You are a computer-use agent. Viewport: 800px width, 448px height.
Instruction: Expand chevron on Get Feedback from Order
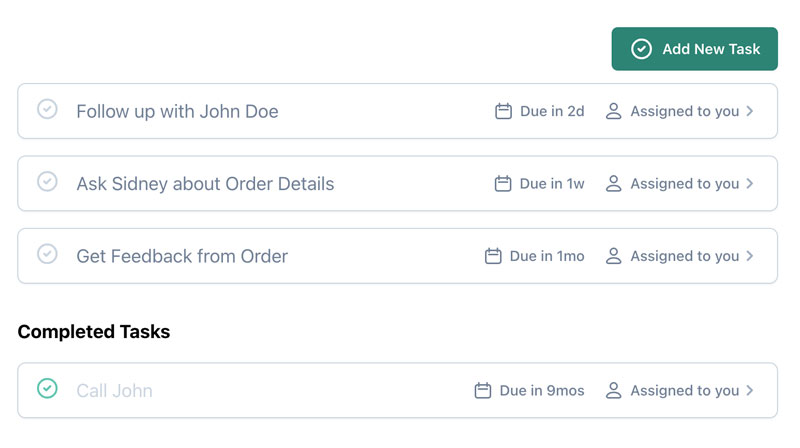click(x=749, y=256)
